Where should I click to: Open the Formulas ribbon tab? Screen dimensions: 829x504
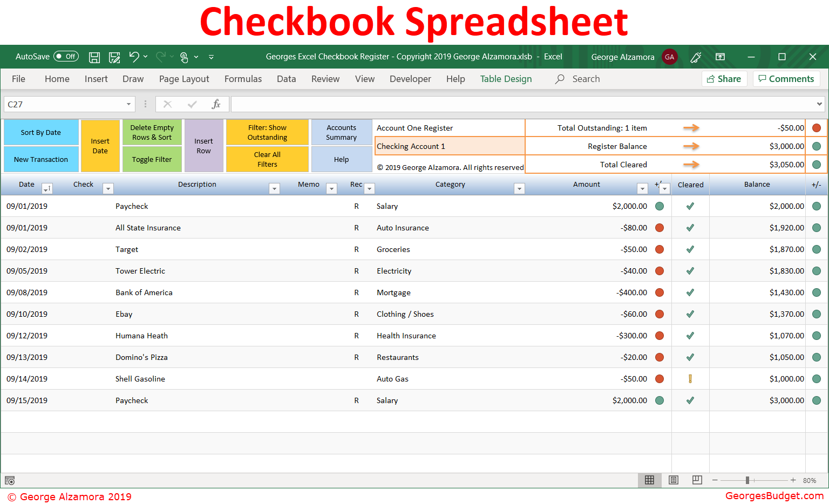(243, 79)
